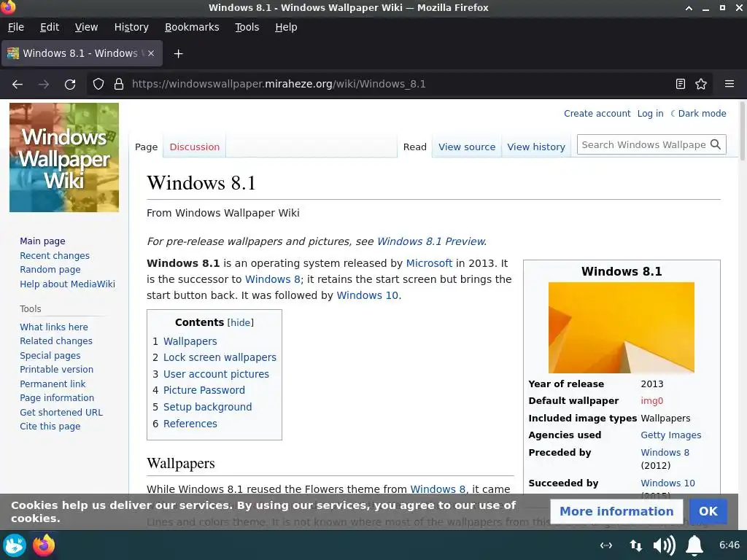Image resolution: width=747 pixels, height=560 pixels.
Task: Click the forward navigation arrow
Action: pos(44,85)
